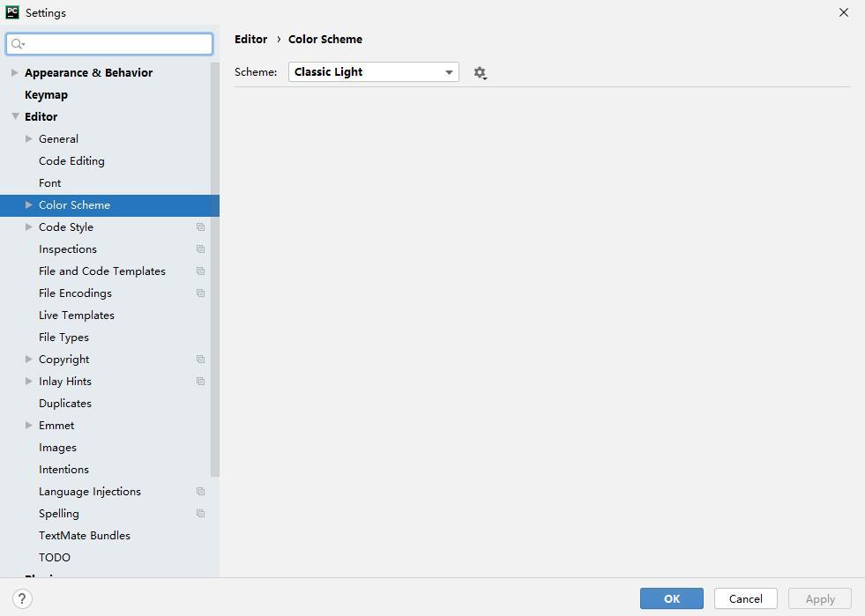Open the scheme actions gear icon
Image resolution: width=865 pixels, height=616 pixels.
click(x=480, y=73)
